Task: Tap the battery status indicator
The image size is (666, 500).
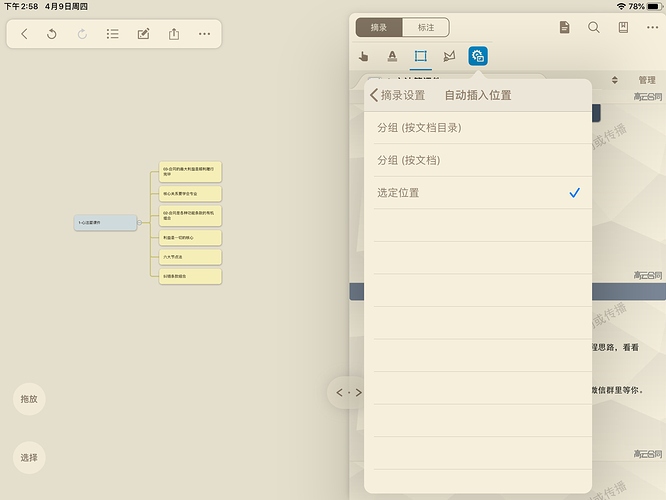Action: point(655,6)
